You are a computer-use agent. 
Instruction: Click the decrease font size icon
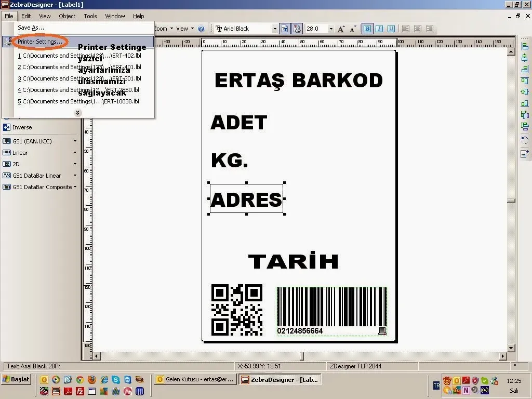(352, 29)
